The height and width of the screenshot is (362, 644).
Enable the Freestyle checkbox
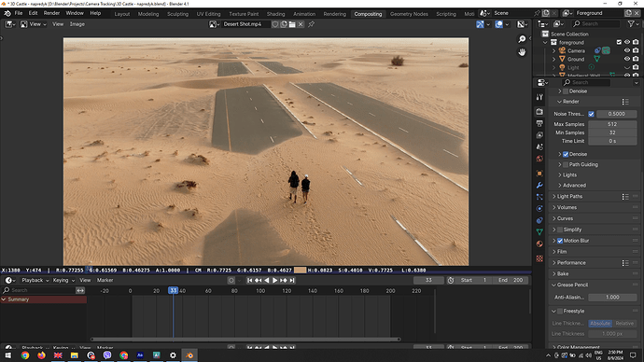[560, 311]
